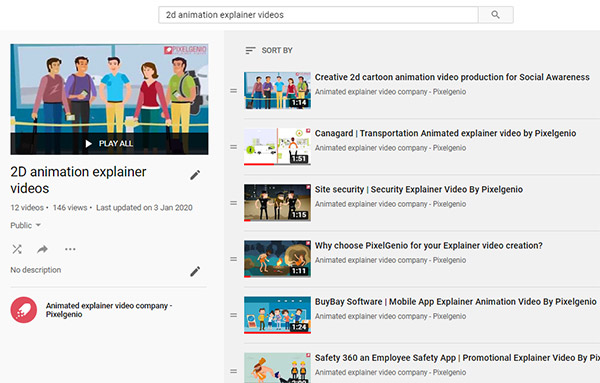The width and height of the screenshot is (600, 383).
Task: Click channel name under Safety 360 video
Action: (390, 372)
